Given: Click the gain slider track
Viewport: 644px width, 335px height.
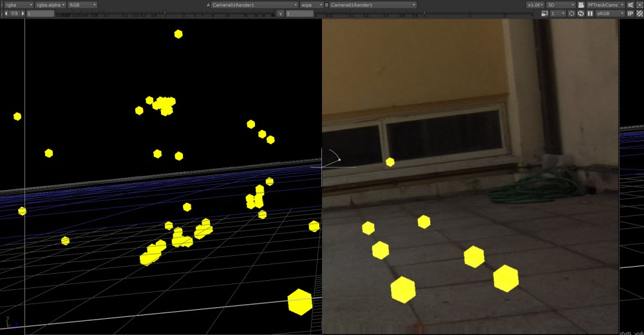Looking at the screenshot, I should pyautogui.click(x=165, y=14).
